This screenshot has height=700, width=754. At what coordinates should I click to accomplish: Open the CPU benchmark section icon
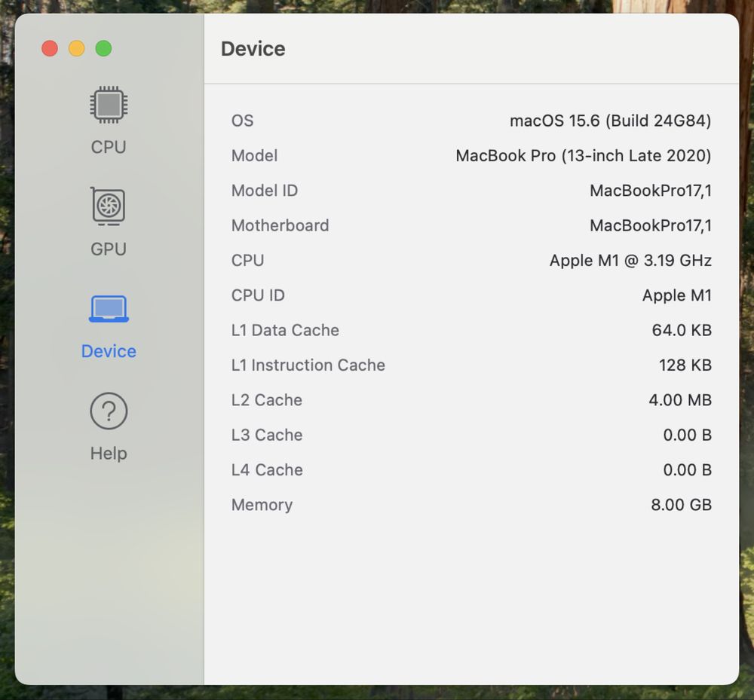point(109,104)
